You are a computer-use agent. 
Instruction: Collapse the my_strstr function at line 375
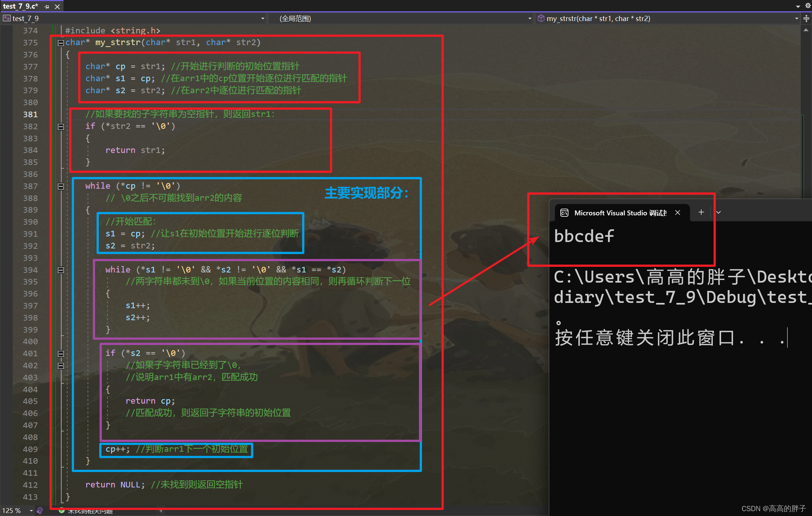[x=60, y=43]
